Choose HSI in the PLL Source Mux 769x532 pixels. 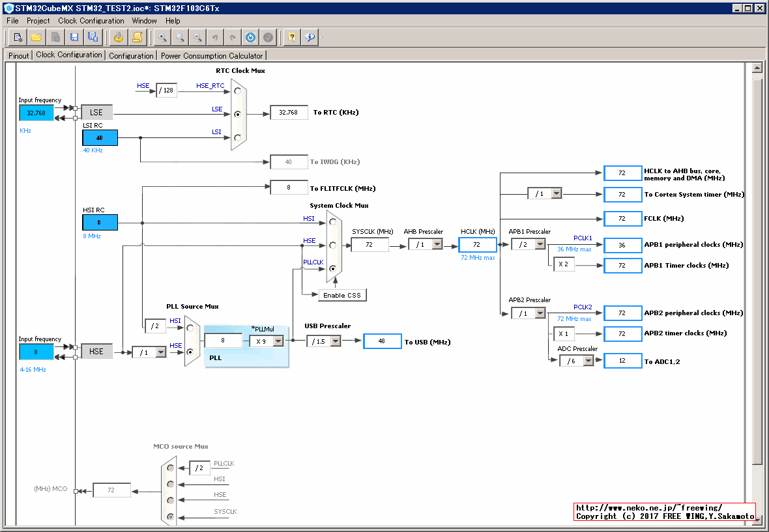click(190, 328)
